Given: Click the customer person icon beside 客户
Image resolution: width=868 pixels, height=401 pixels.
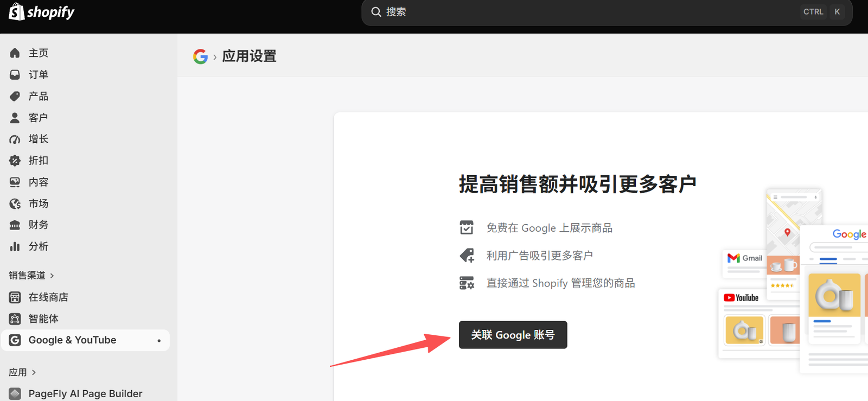Looking at the screenshot, I should 15,118.
